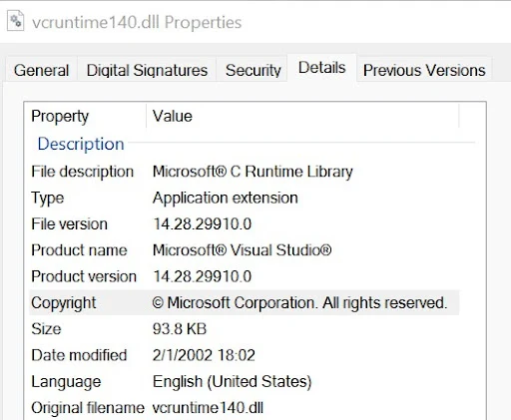The image size is (511, 420).
Task: Select the Language property label
Action: (x=66, y=382)
